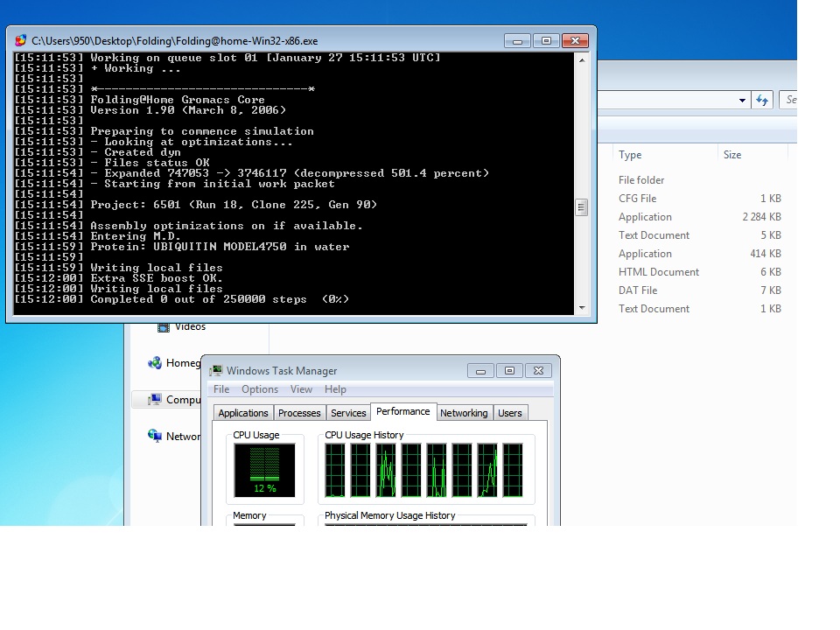
Task: Close the Windows Task Manager
Action: click(538, 371)
